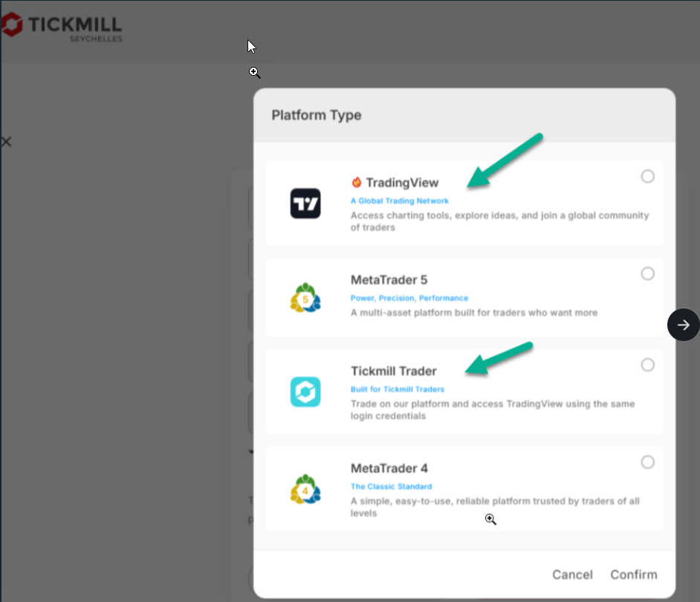Click 'The Classic Standard' tagline
Screen dimensions: 700x602
(391, 486)
